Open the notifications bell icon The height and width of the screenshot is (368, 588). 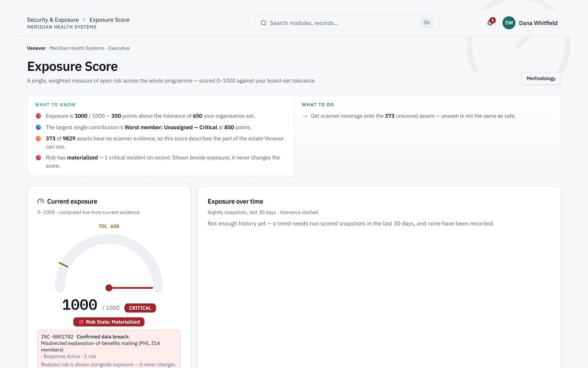click(x=490, y=23)
